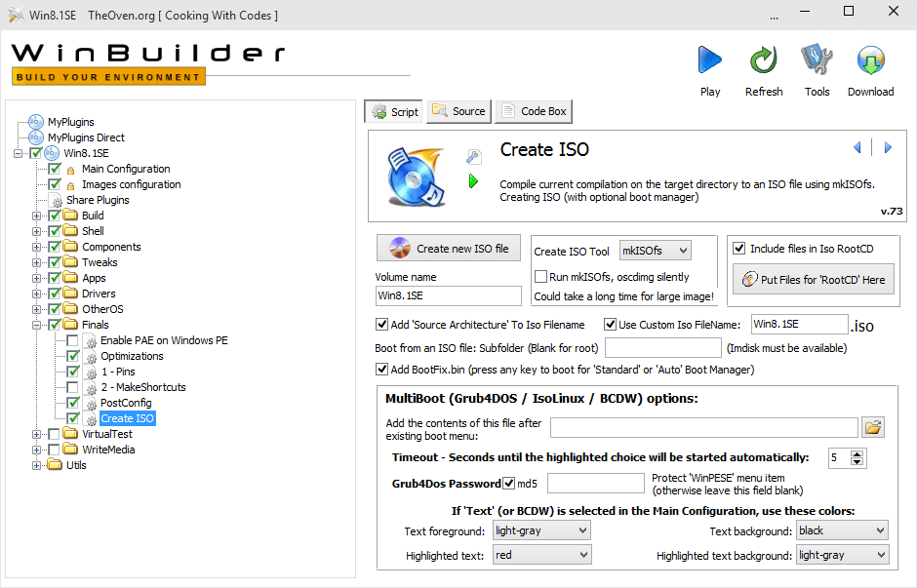Click the Build folder icon
This screenshot has width=917, height=588.
coord(70,216)
